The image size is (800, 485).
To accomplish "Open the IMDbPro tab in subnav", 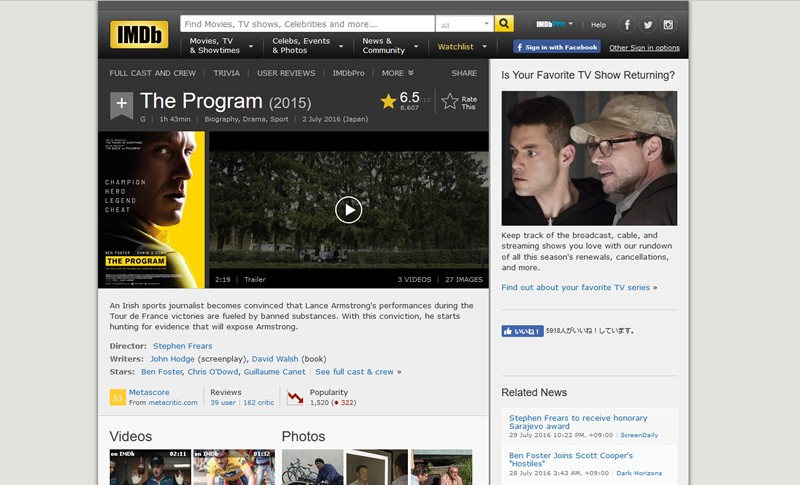I will 348,73.
